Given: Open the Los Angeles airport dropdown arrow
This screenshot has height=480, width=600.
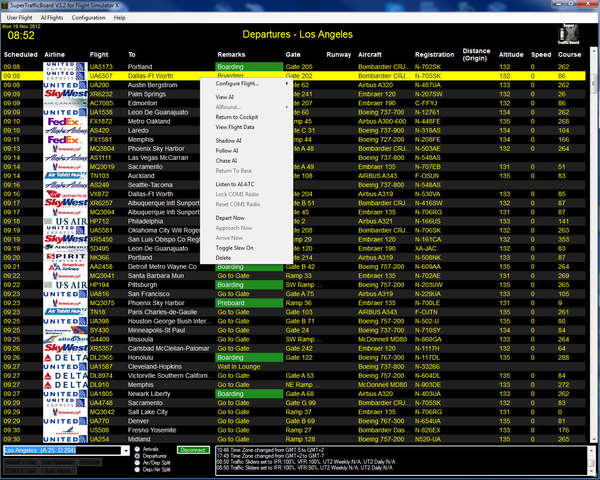Looking at the screenshot, I should coord(126,451).
